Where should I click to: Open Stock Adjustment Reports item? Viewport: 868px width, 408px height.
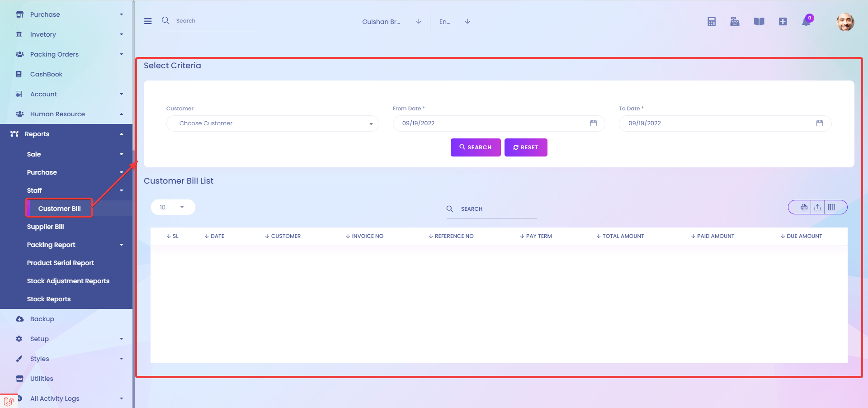68,281
